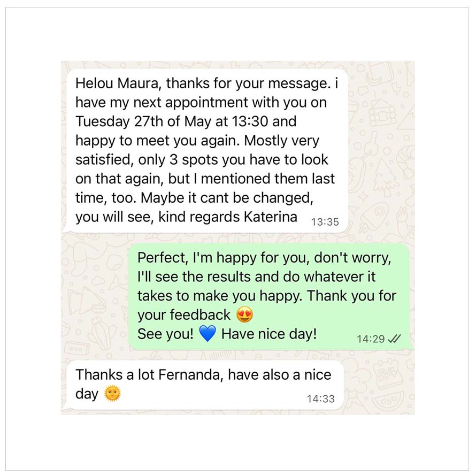Click the 'Have nice day!' text
Screen dimensions: 476x476
pyautogui.click(x=269, y=334)
